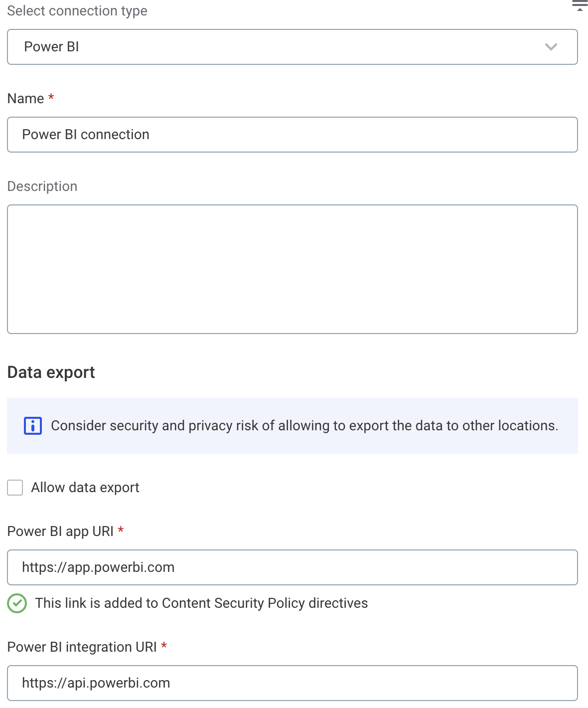Click the Power BI app URI field
The width and height of the screenshot is (588, 708).
click(292, 567)
